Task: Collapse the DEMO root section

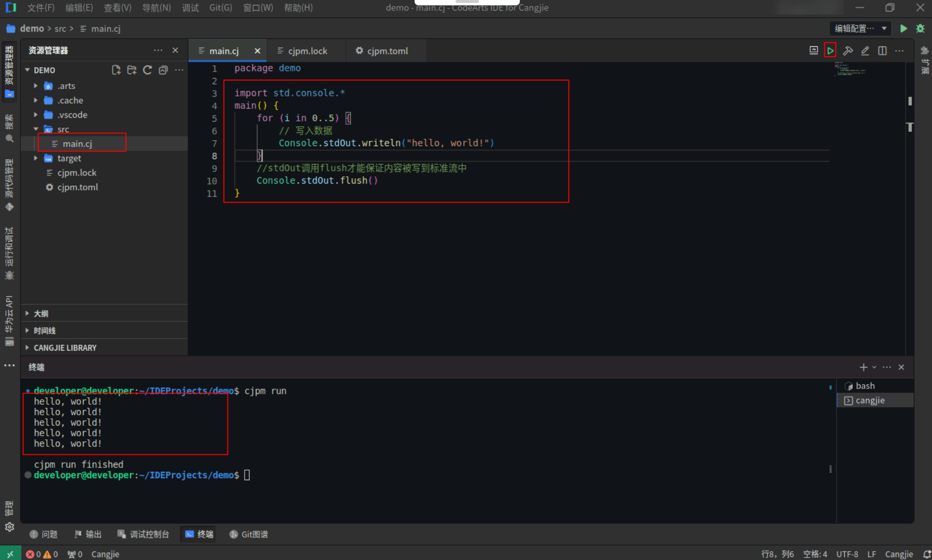Action: 28,70
